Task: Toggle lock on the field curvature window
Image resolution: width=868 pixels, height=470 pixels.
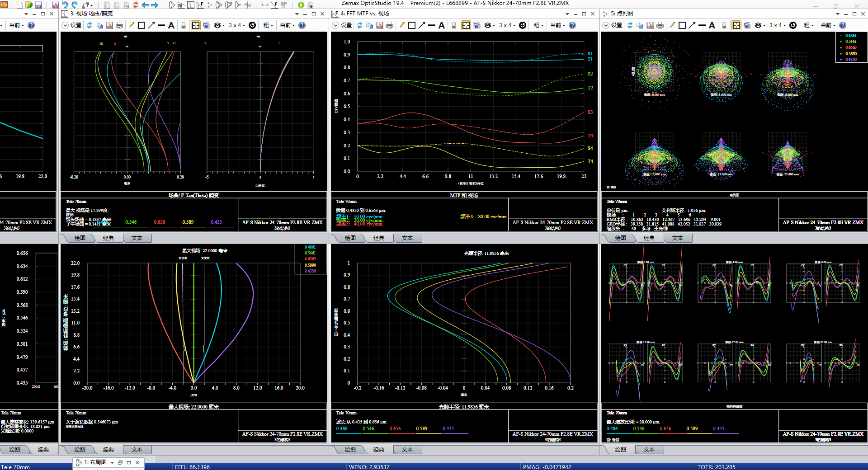Action: pyautogui.click(x=184, y=25)
